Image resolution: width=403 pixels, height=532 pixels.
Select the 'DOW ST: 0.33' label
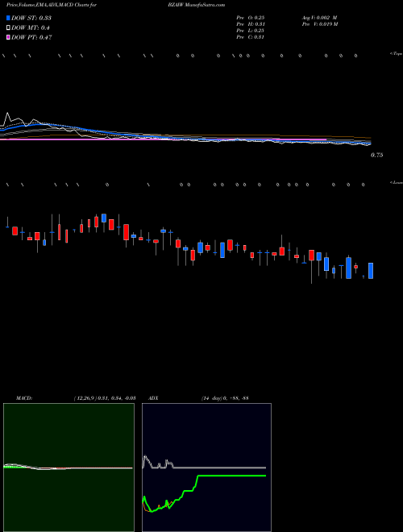(31, 18)
